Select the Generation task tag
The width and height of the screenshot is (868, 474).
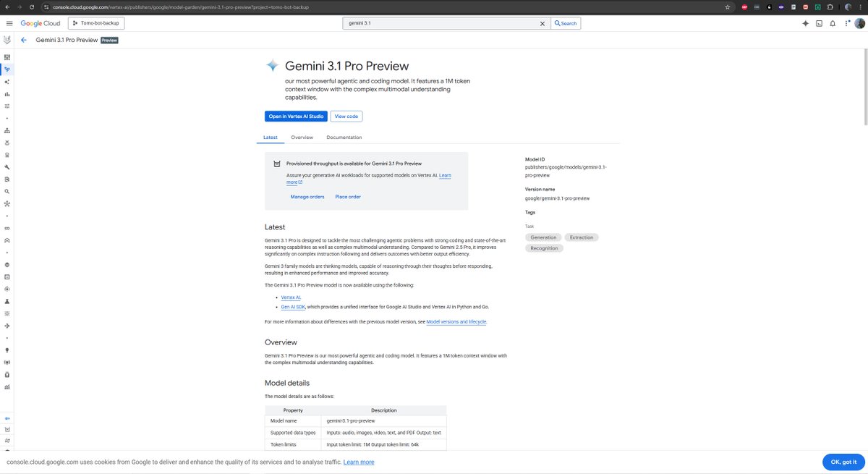click(543, 237)
